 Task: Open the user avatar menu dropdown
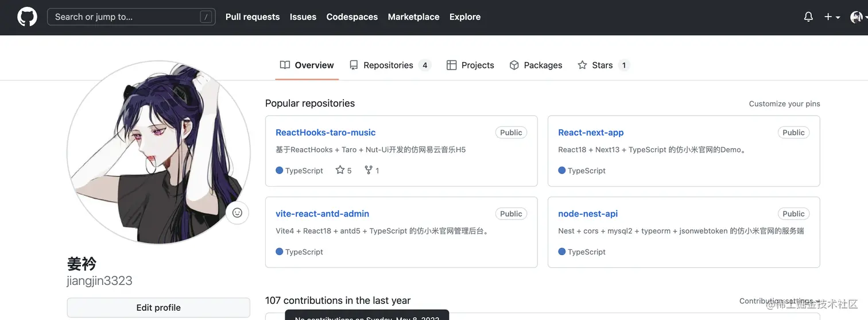pyautogui.click(x=858, y=17)
